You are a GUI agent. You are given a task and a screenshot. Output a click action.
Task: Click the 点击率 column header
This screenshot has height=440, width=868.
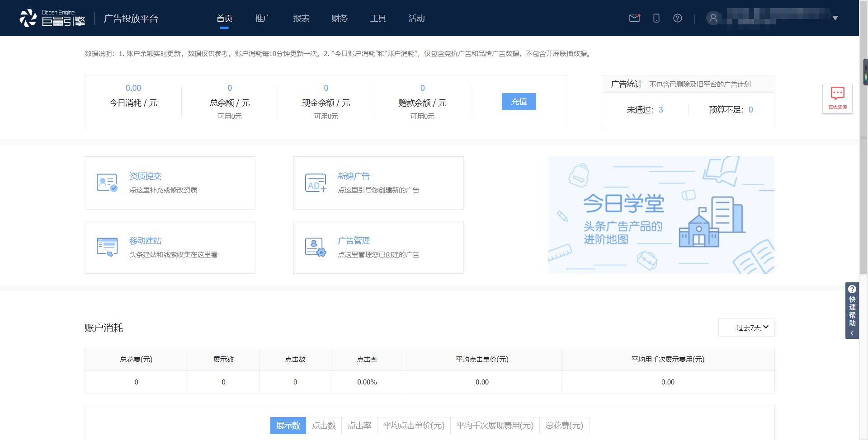[x=367, y=360]
